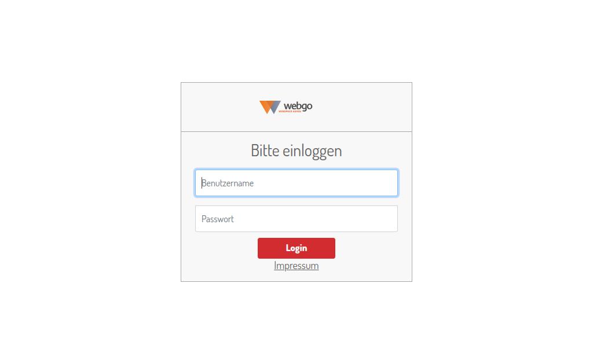
Task: Click the webgo header image
Action: [286, 107]
